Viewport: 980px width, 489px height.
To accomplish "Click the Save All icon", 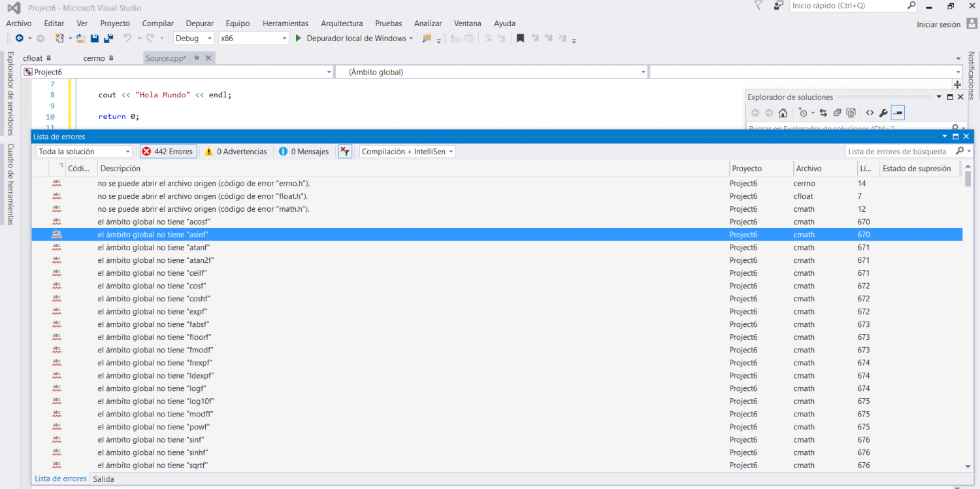I will [108, 39].
